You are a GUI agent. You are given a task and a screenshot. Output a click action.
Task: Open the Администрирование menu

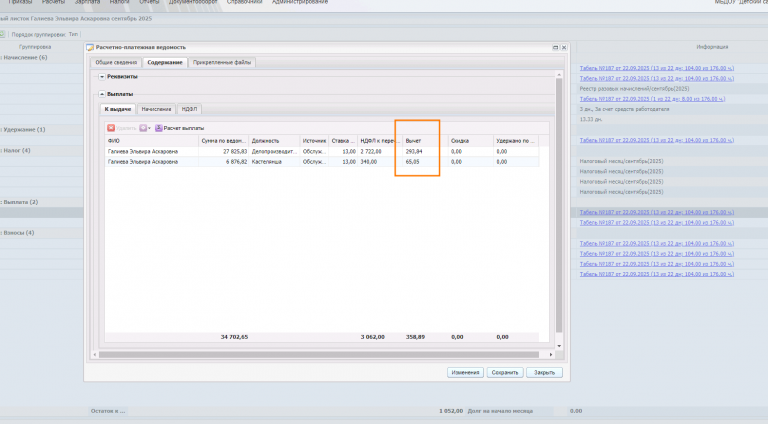pyautogui.click(x=300, y=2)
